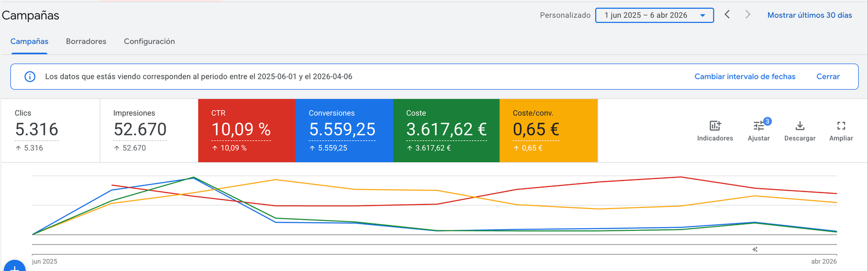Go to next date period arrow

coord(748,15)
